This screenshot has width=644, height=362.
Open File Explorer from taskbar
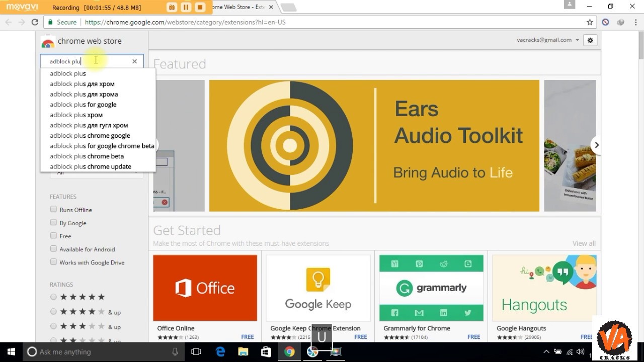[x=243, y=352]
